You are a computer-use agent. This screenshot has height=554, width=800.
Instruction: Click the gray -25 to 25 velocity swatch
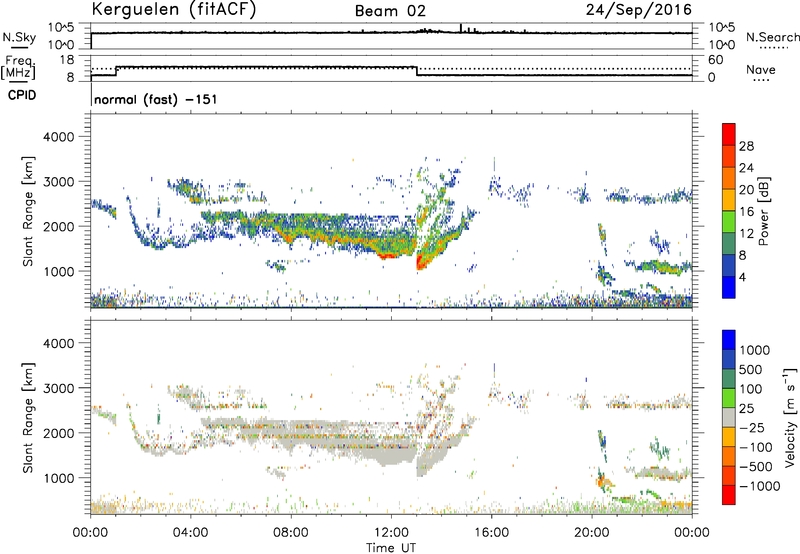tap(729, 418)
